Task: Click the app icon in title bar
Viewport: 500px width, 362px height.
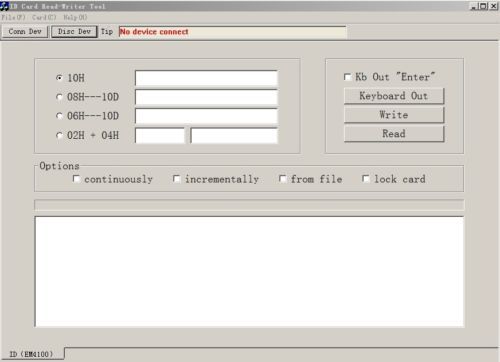Action: coord(5,6)
